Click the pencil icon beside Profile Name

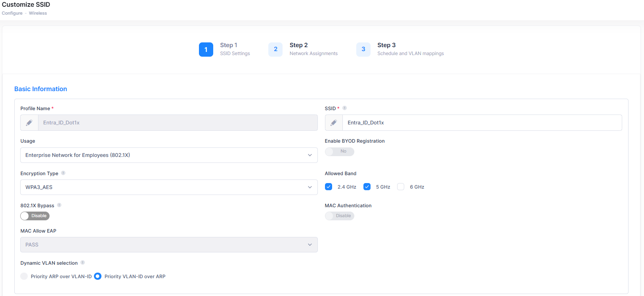29,123
